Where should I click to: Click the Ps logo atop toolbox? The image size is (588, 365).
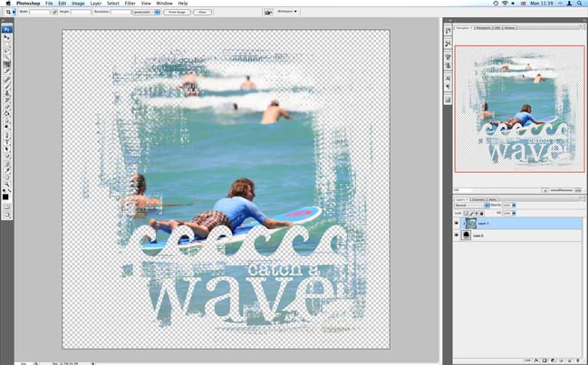point(6,30)
